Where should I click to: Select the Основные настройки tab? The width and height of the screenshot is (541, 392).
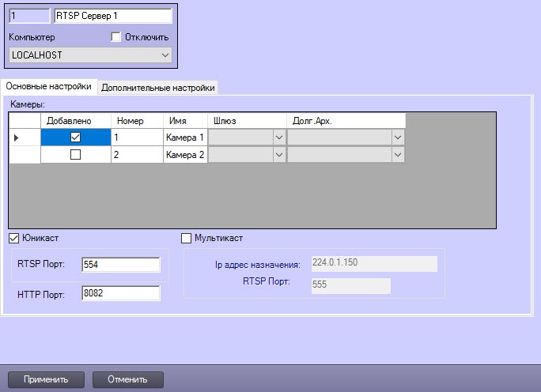[x=48, y=87]
